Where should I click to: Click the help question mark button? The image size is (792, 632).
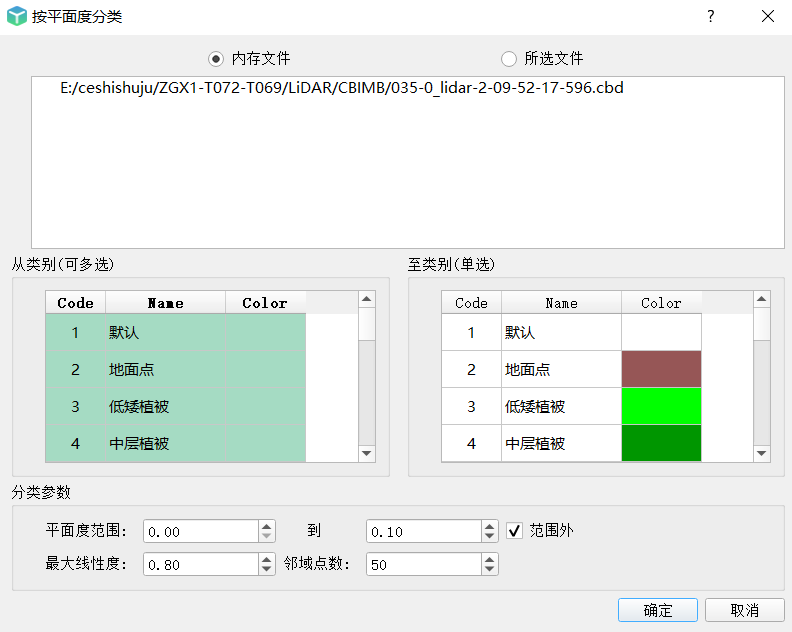711,17
